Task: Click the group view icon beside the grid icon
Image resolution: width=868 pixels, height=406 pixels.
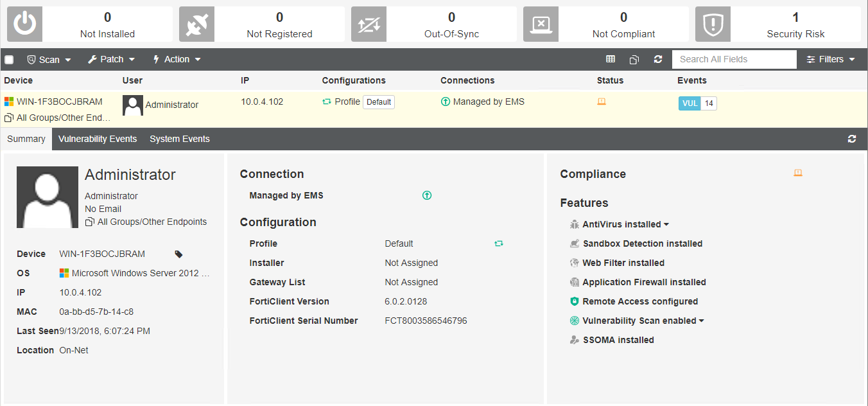Action: tap(634, 59)
